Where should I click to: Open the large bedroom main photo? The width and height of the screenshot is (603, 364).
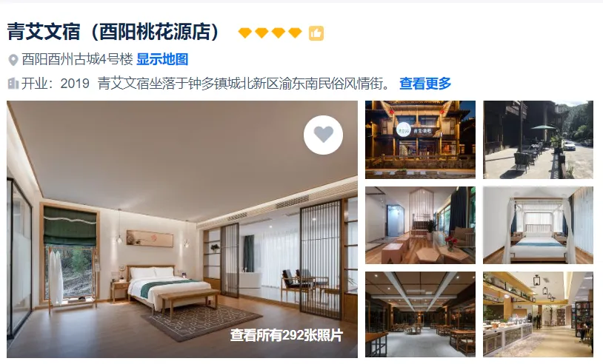pos(182,229)
